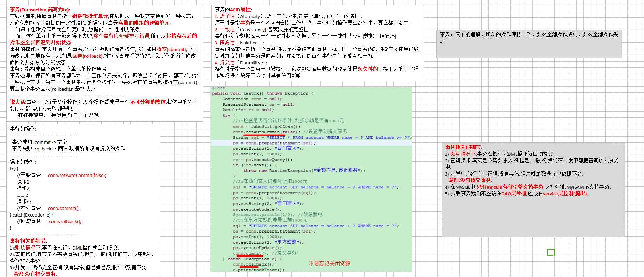644x277 pixels.
Task: Click the gray-box line starting "5):以后事务我们不应该在"
Action: (516, 194)
